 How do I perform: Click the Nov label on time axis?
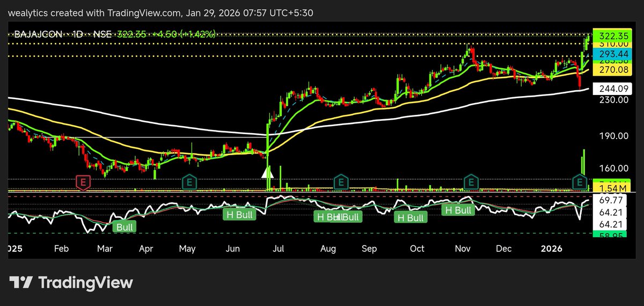coord(462,249)
